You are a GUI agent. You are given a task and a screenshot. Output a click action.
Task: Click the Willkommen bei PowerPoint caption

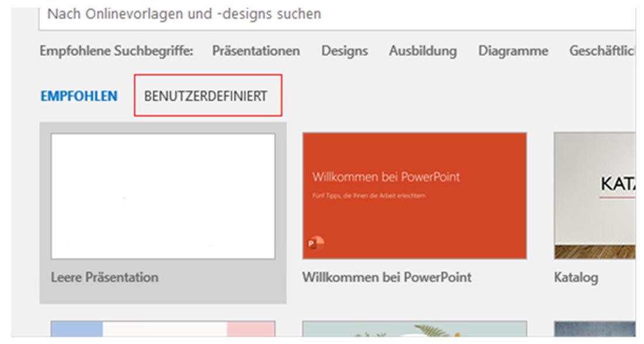point(387,277)
